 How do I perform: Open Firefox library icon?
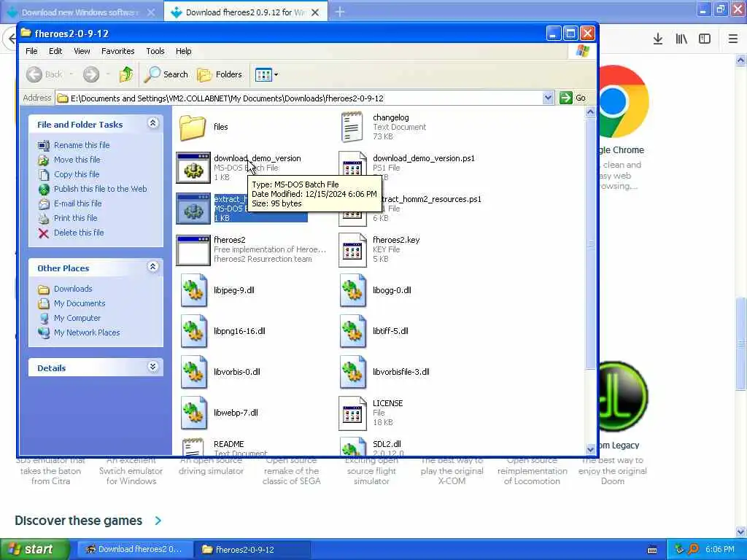click(681, 39)
